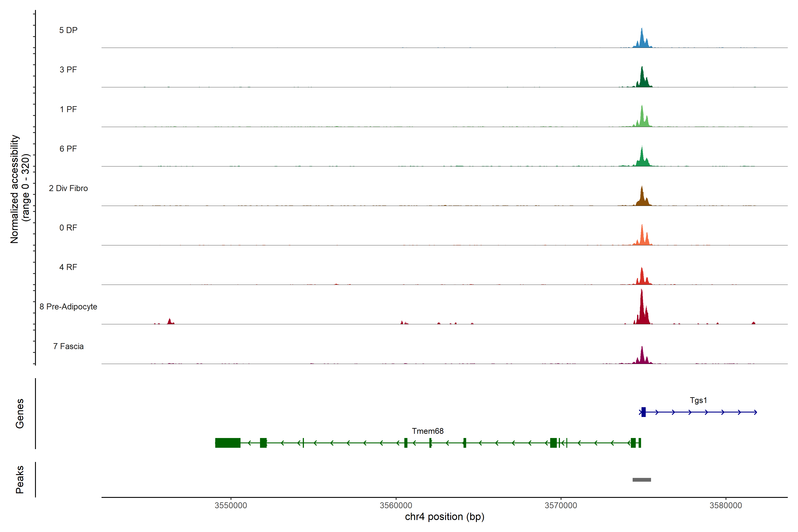The height and width of the screenshot is (532, 798).
Task: Click the 8 Pre-Adipocyte track label
Action: [x=68, y=307]
